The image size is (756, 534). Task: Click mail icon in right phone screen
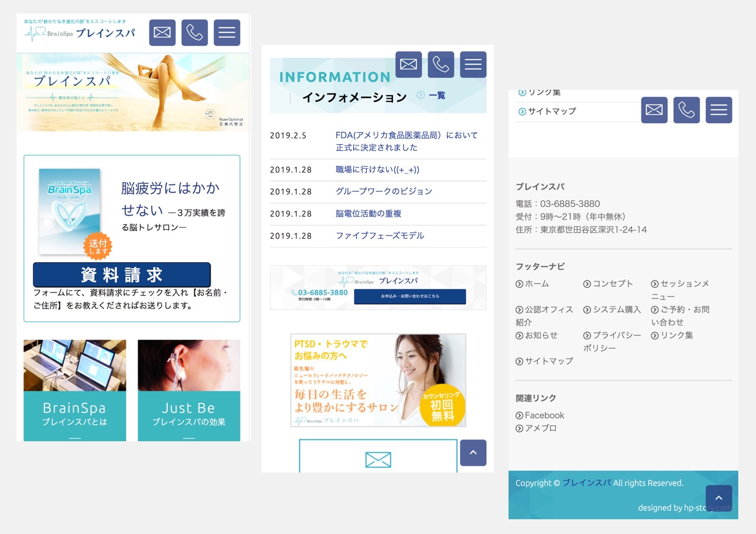(654, 110)
